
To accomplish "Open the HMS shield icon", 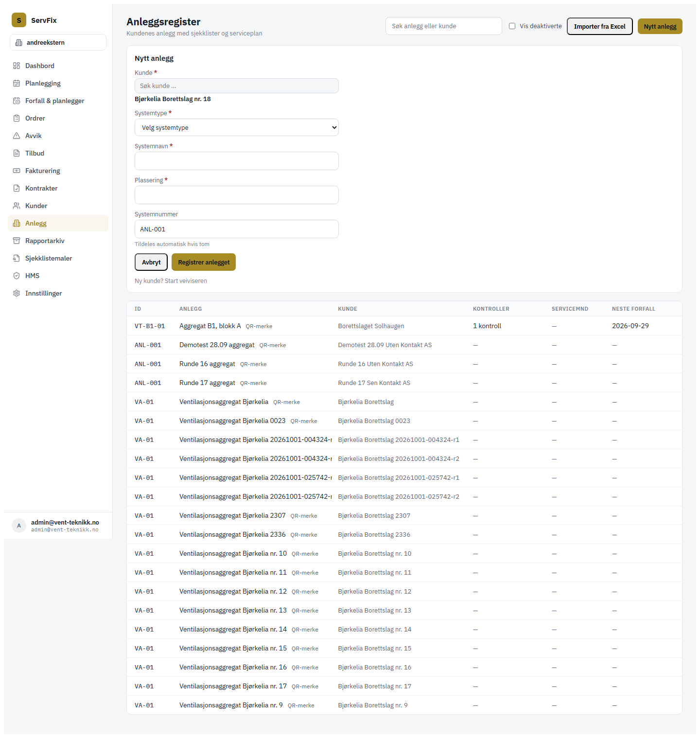I will coord(17,276).
